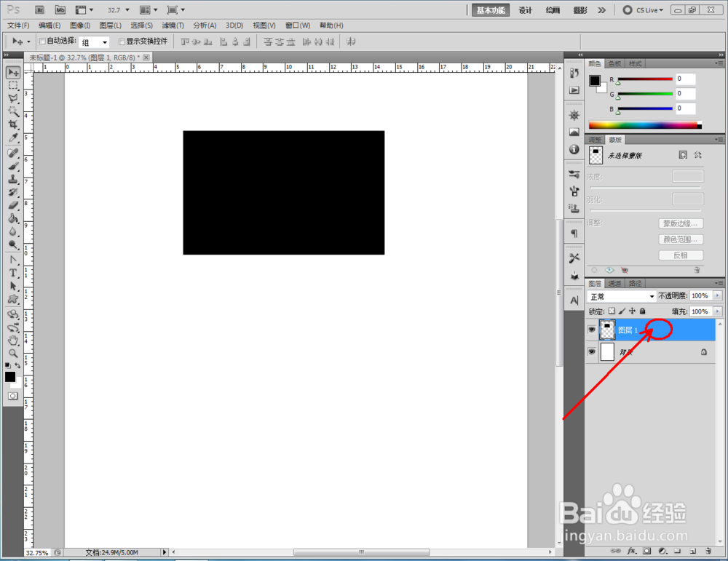Switch to the 通道 tab
Image resolution: width=728 pixels, height=561 pixels.
(x=614, y=284)
